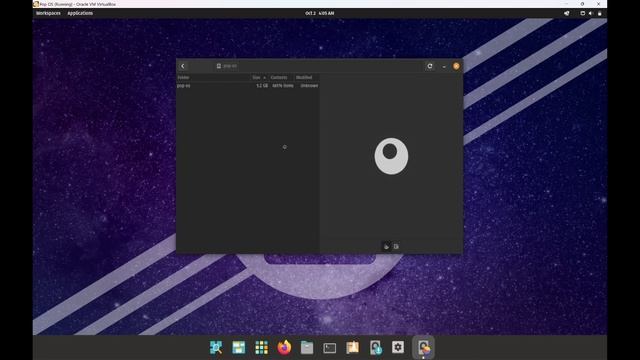640x360 pixels.
Task: Minimize the Disk Usage Analyzer window
Action: pyautogui.click(x=444, y=66)
